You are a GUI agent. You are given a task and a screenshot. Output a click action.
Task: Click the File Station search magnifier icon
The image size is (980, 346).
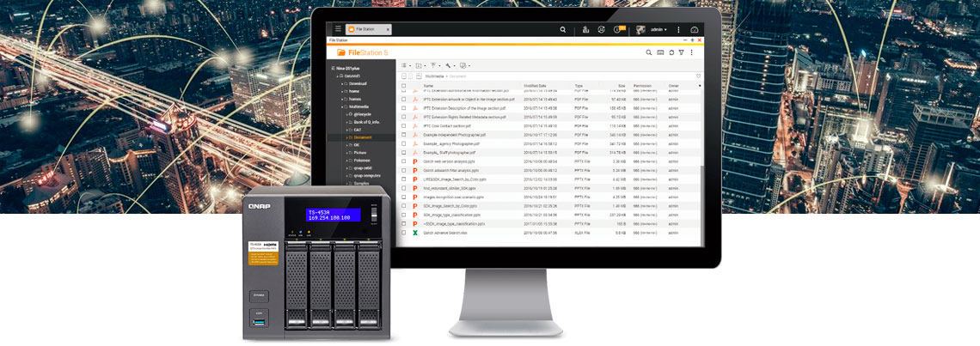point(649,52)
